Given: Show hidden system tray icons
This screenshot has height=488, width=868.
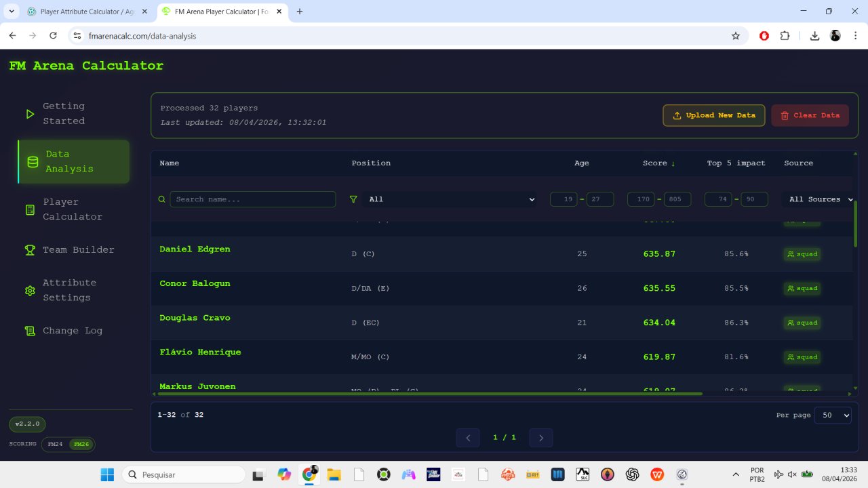Looking at the screenshot, I should point(736,474).
